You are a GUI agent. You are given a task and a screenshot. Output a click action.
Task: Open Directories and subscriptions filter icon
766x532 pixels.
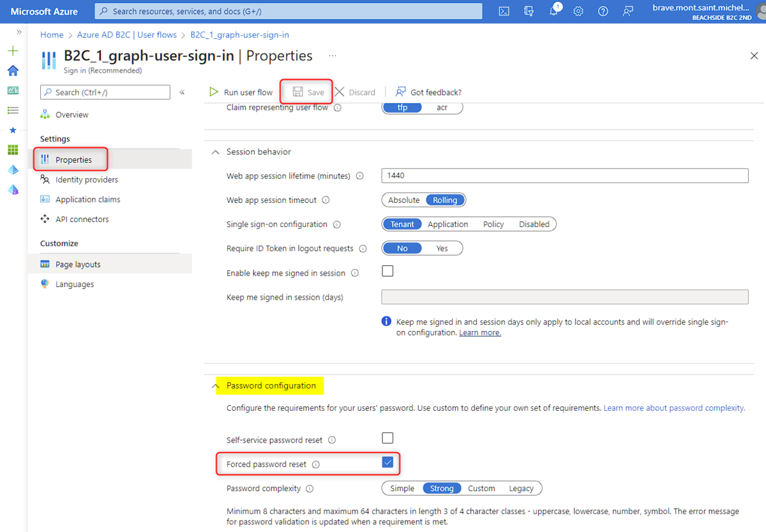(529, 11)
